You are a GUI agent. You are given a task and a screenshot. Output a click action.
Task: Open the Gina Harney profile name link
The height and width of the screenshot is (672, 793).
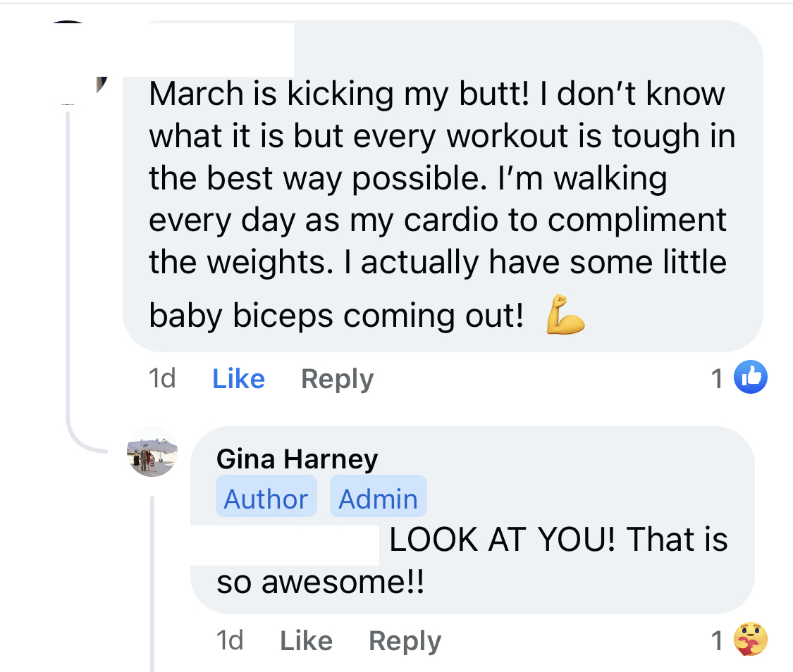(297, 459)
